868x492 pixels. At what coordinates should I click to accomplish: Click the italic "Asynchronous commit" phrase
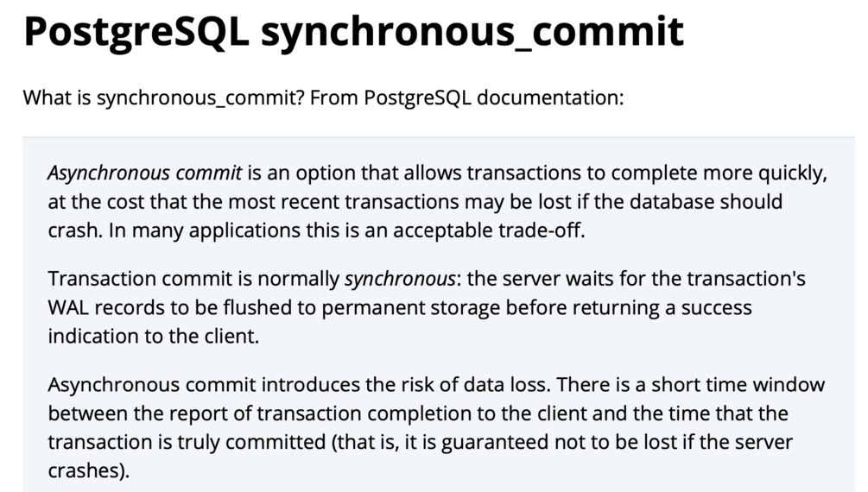(x=144, y=173)
